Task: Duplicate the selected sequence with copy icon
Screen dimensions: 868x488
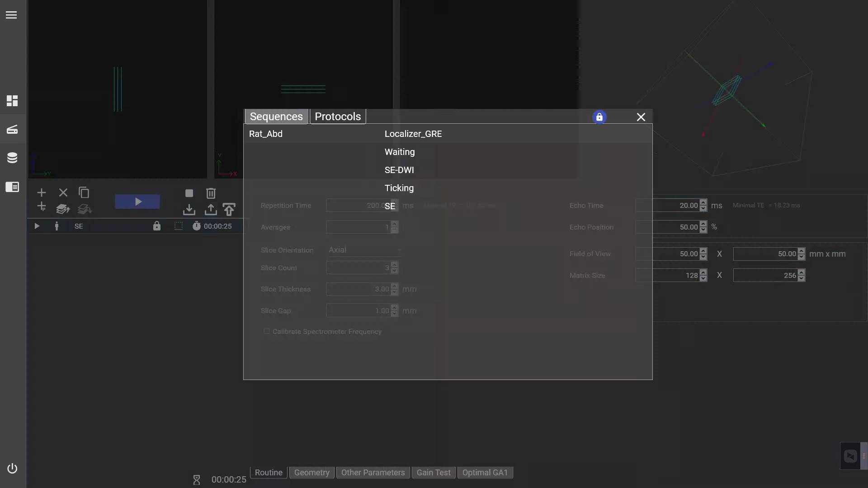Action: [84, 193]
